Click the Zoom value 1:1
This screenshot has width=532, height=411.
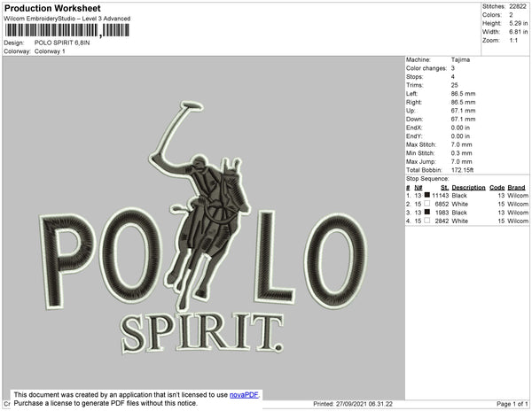pyautogui.click(x=513, y=41)
